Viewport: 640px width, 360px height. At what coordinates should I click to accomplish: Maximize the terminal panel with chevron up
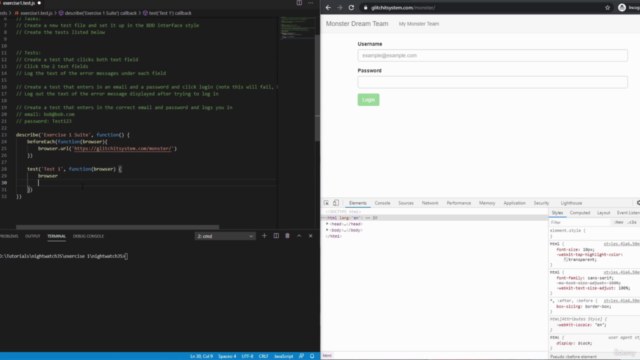(x=299, y=236)
